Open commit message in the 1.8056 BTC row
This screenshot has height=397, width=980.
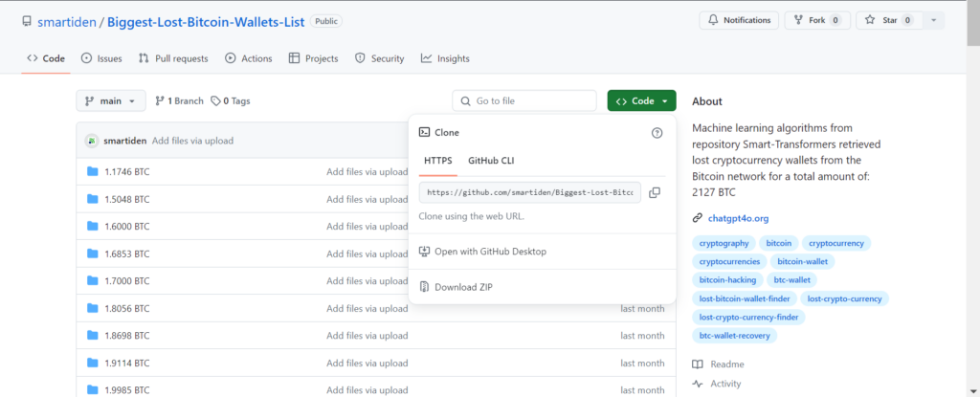(x=367, y=308)
